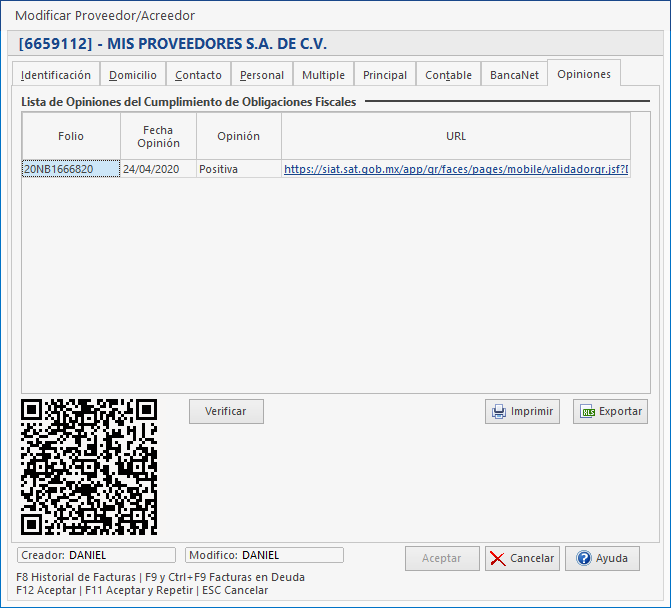This screenshot has height=608, width=671.
Task: Select the BancaNet tab
Action: [x=514, y=75]
